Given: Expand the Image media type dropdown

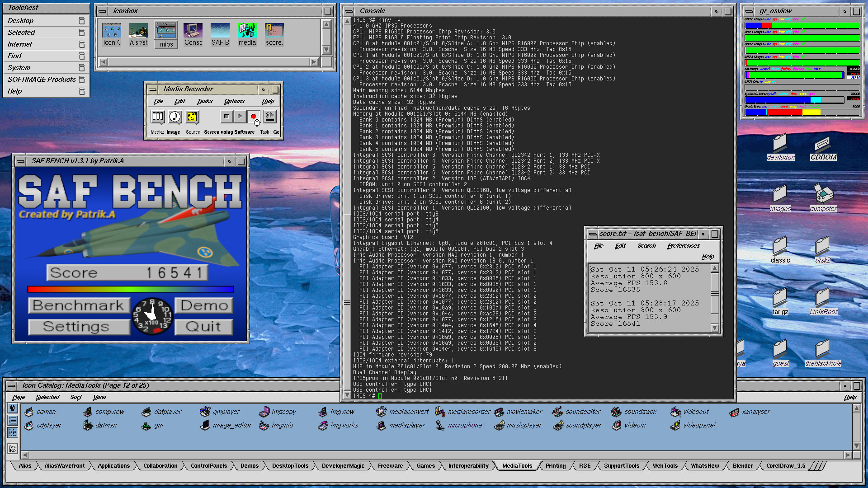Looking at the screenshot, I should click(x=192, y=117).
